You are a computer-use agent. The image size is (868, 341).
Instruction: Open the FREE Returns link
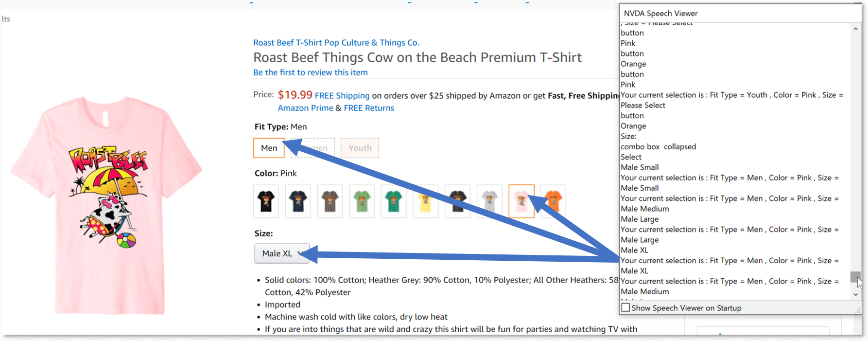click(369, 108)
